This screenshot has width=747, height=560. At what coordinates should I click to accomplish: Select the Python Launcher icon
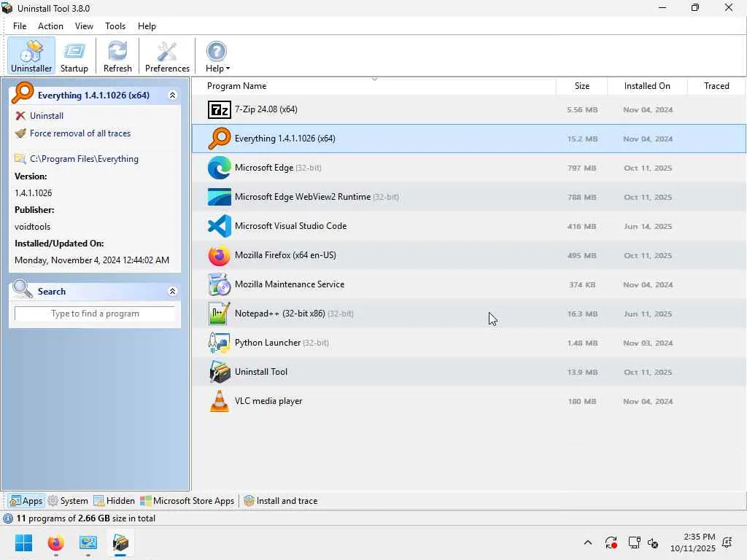pos(219,343)
